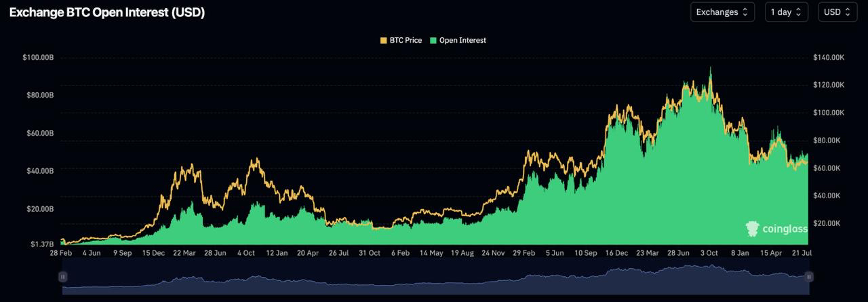Click the $80.00K right axis label
Screen dimensions: 868x302
(827, 140)
